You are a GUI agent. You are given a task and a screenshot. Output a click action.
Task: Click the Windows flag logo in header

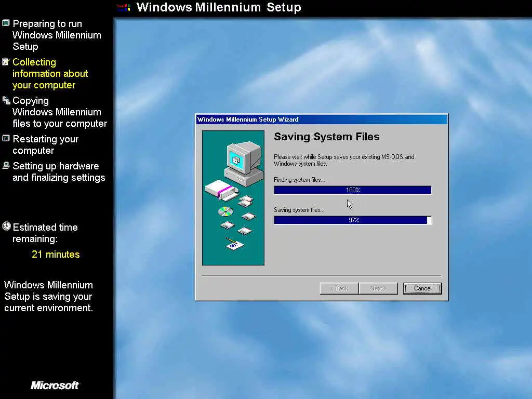(x=124, y=7)
